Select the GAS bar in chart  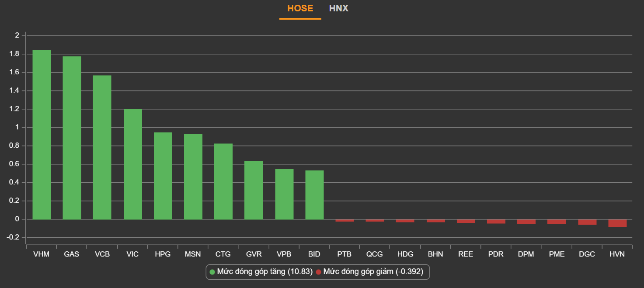click(x=72, y=138)
